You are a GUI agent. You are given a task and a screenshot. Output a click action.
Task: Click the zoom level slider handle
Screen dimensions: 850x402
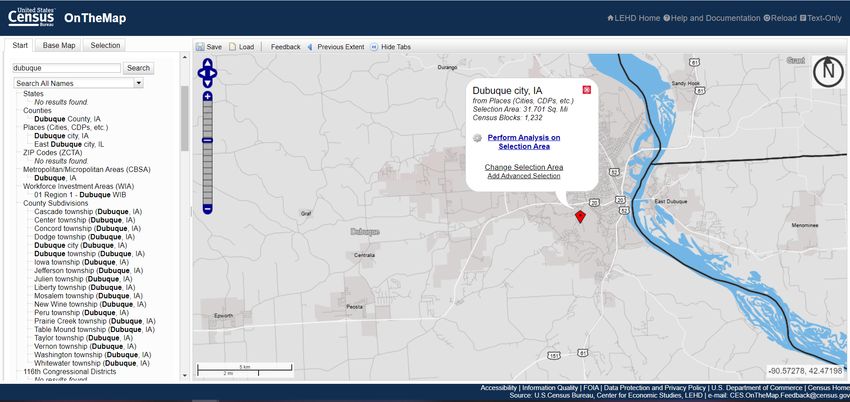[208, 140]
